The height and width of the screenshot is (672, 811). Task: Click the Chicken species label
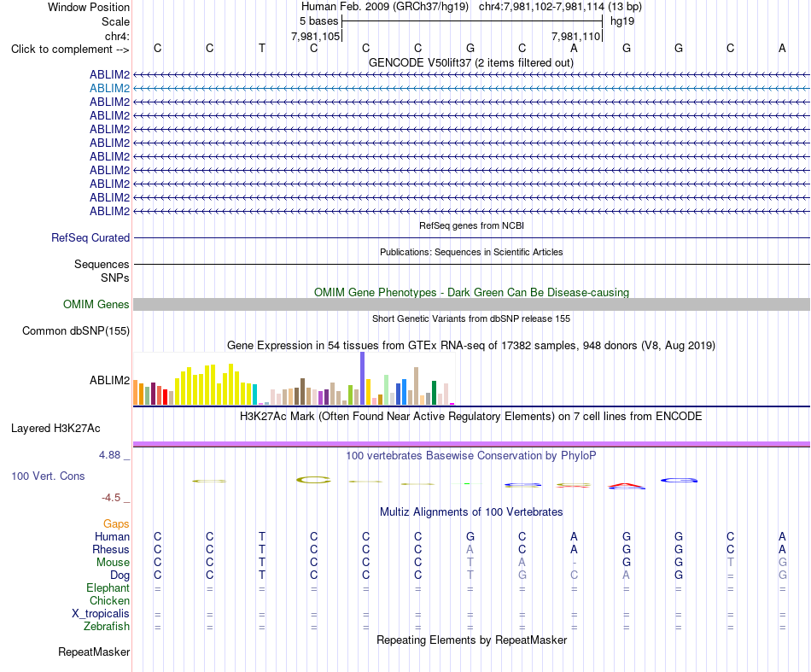point(109,600)
